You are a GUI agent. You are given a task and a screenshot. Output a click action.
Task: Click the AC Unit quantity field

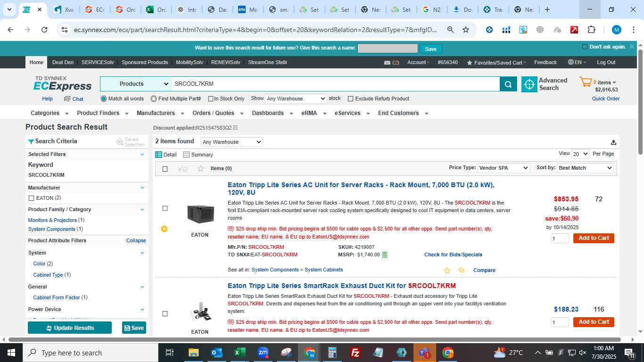[560, 239]
